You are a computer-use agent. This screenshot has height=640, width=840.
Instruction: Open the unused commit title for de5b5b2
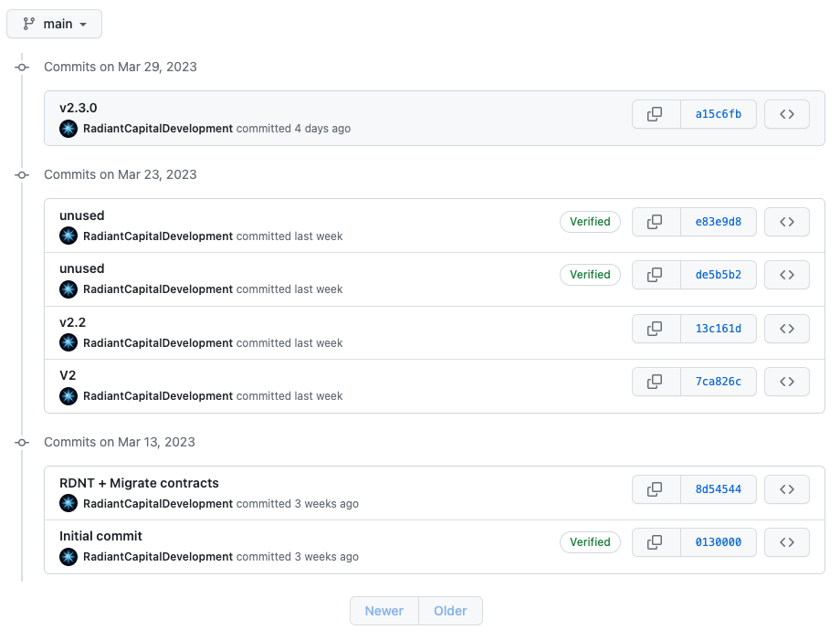(x=82, y=268)
